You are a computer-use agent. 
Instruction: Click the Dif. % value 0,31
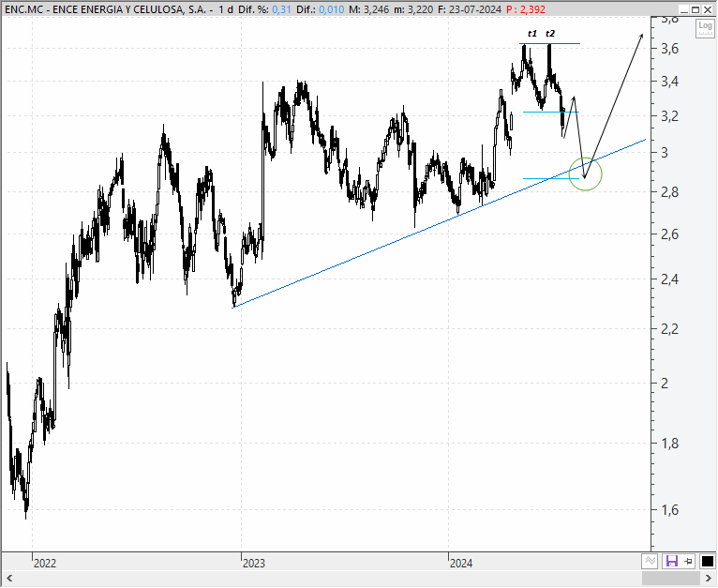pos(281,9)
